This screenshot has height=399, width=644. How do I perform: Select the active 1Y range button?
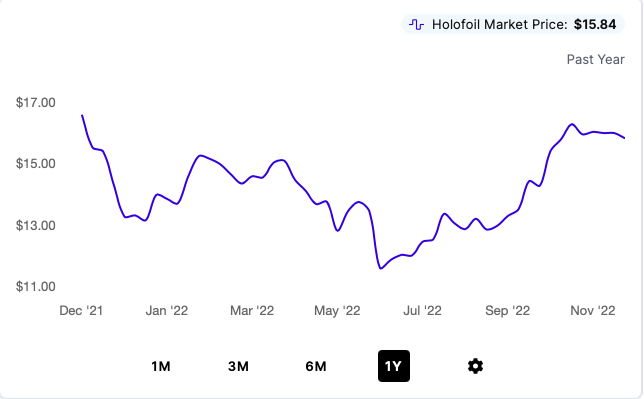[394, 366]
